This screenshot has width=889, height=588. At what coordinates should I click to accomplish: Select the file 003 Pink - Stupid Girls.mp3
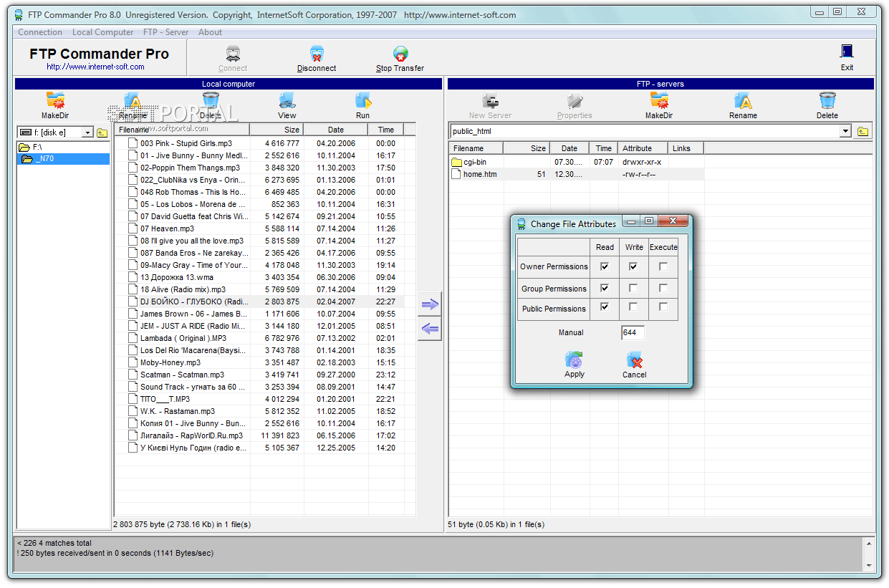pyautogui.click(x=186, y=143)
